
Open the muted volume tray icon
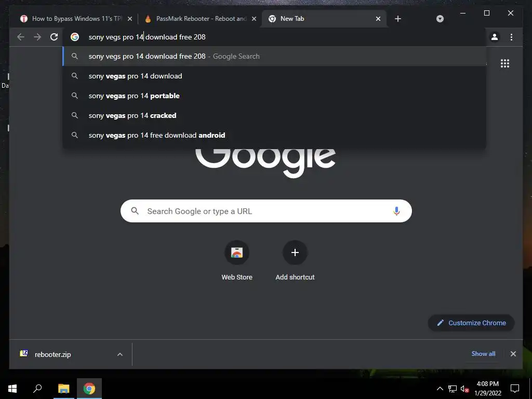[x=464, y=389]
